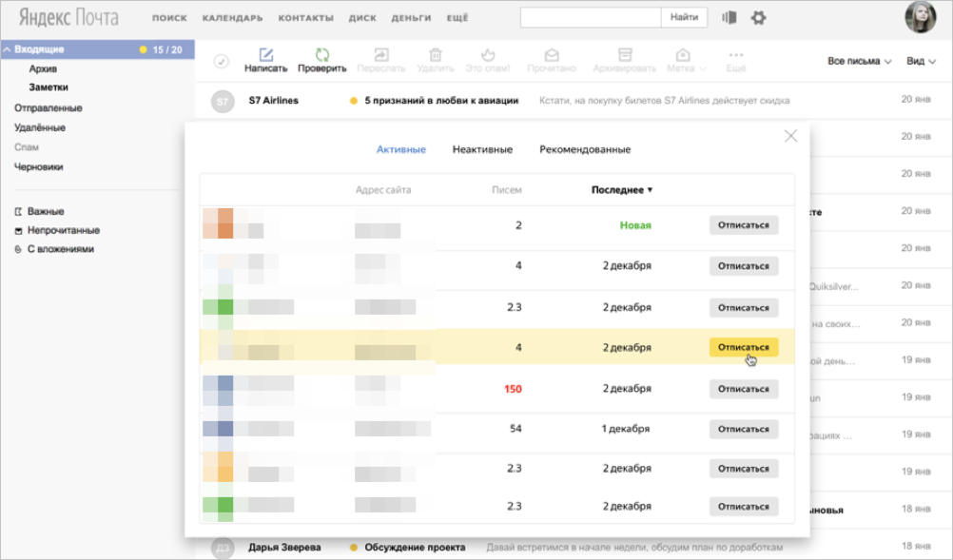Click the red 150 letters count
953x560 pixels.
coord(513,389)
